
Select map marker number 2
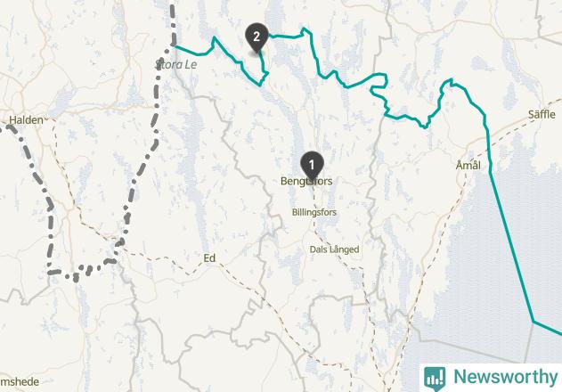point(257,37)
